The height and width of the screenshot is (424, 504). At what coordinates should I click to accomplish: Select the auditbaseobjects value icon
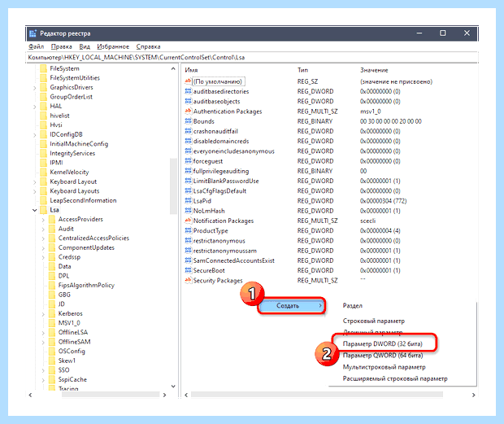[x=188, y=102]
